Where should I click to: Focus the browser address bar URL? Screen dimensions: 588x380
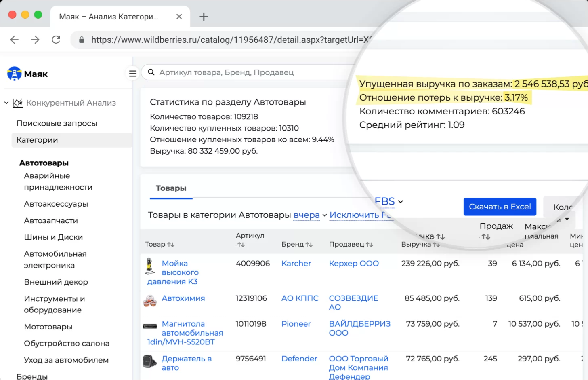click(230, 40)
